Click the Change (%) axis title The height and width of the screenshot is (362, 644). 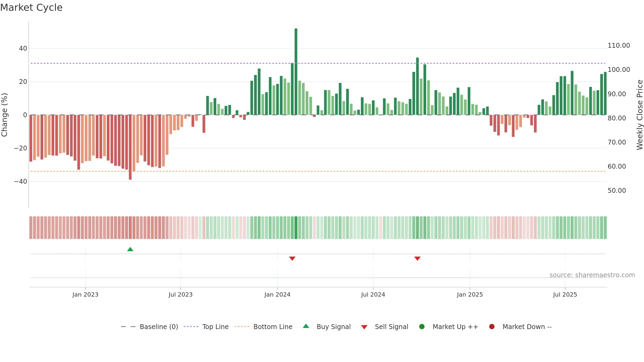point(4,115)
